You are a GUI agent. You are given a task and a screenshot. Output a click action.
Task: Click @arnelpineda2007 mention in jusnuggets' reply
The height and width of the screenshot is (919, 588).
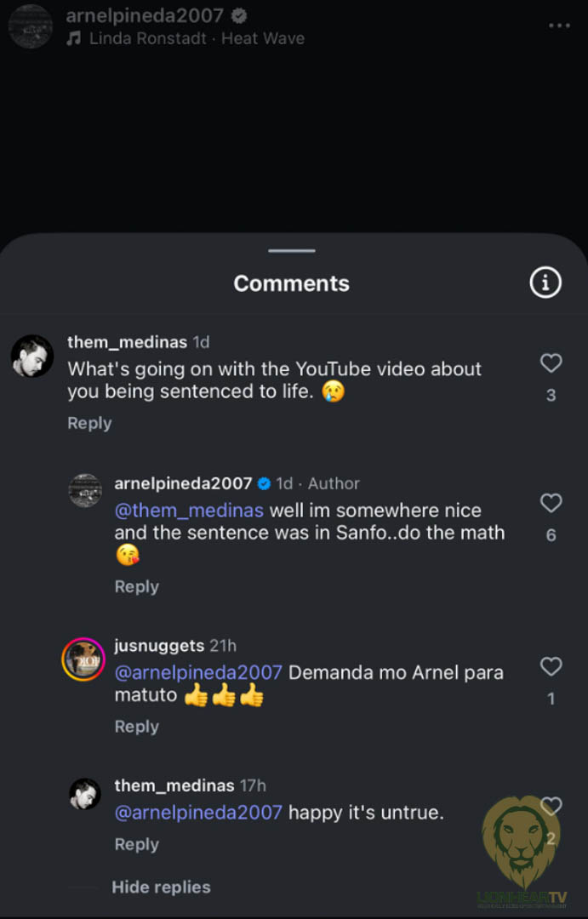coord(198,672)
